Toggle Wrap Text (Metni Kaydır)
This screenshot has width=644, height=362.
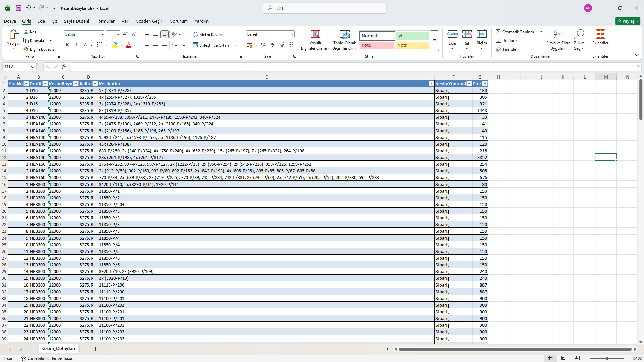pyautogui.click(x=208, y=34)
